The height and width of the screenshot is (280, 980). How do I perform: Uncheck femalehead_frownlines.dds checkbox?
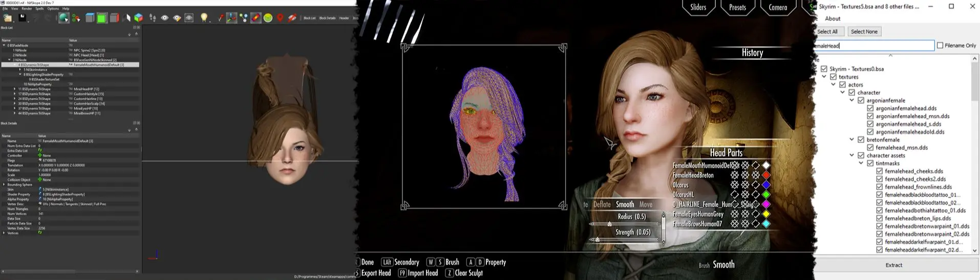pyautogui.click(x=880, y=187)
